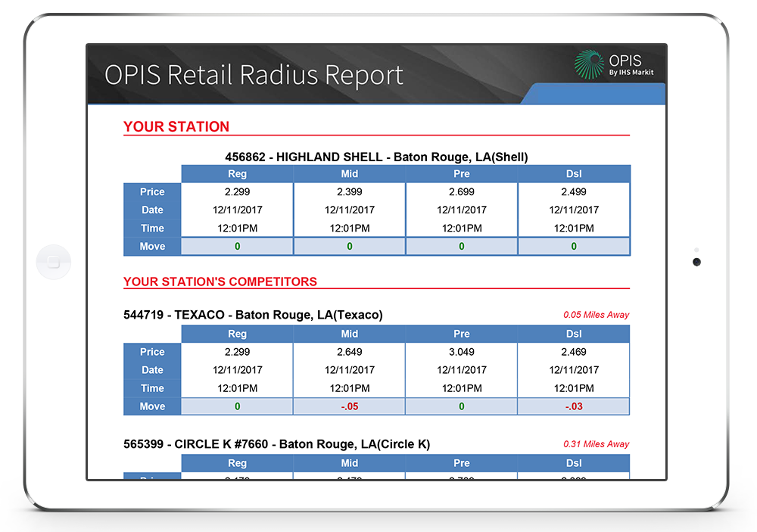Image resolution: width=757 pixels, height=532 pixels.
Task: Click the YOUR STATION'S COMPETITORS heading
Action: click(x=220, y=282)
